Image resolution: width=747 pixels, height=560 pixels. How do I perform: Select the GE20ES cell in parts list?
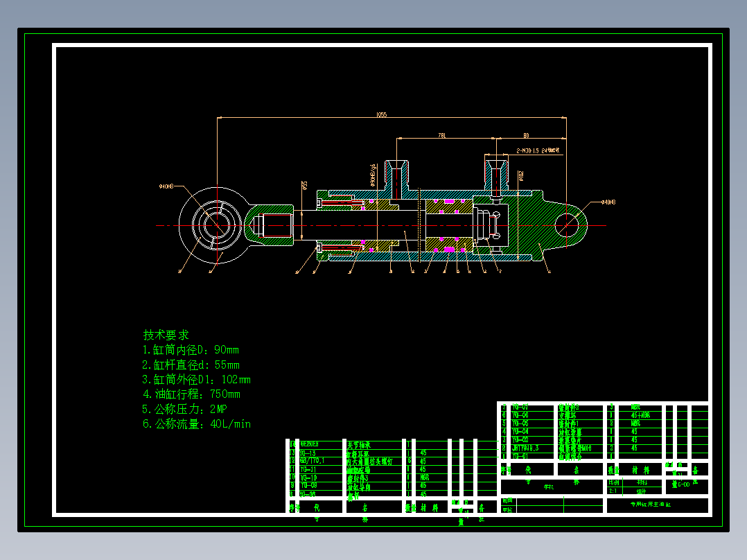click(309, 444)
